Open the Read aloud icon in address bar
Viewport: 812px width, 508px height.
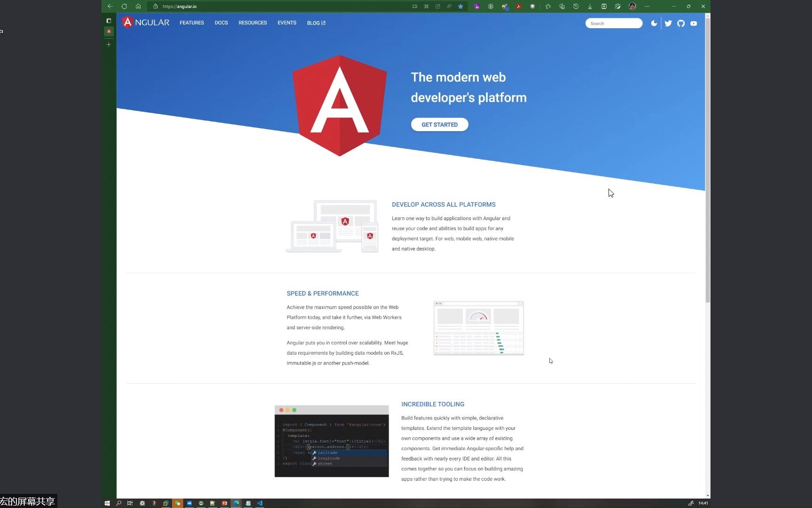point(449,6)
